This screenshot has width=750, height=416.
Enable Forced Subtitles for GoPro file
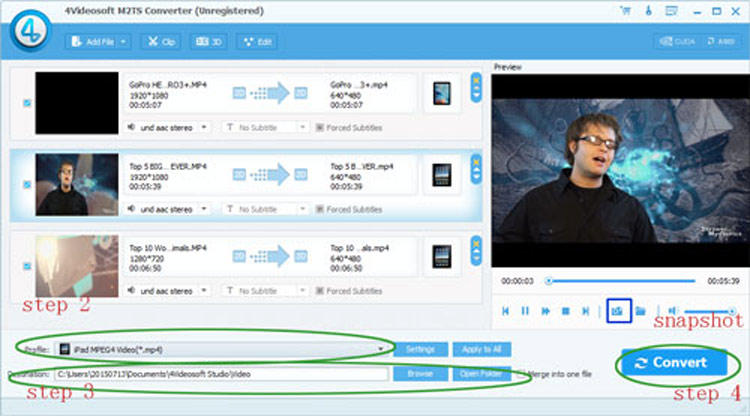(320, 128)
